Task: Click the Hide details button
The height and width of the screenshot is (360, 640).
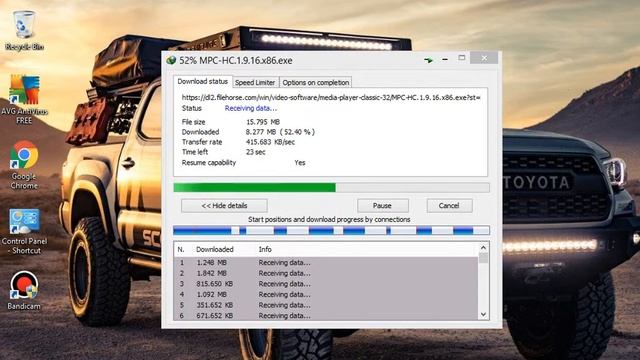Action: [224, 205]
